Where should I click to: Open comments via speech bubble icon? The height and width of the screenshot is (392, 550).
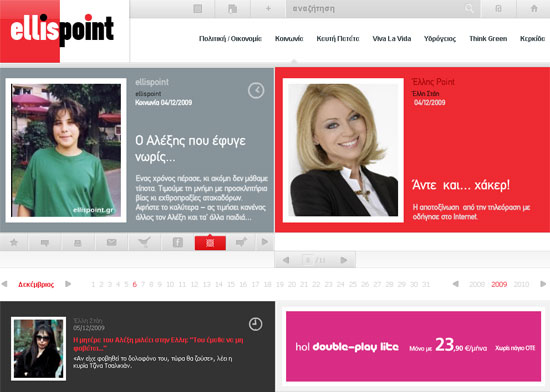[x=45, y=243]
